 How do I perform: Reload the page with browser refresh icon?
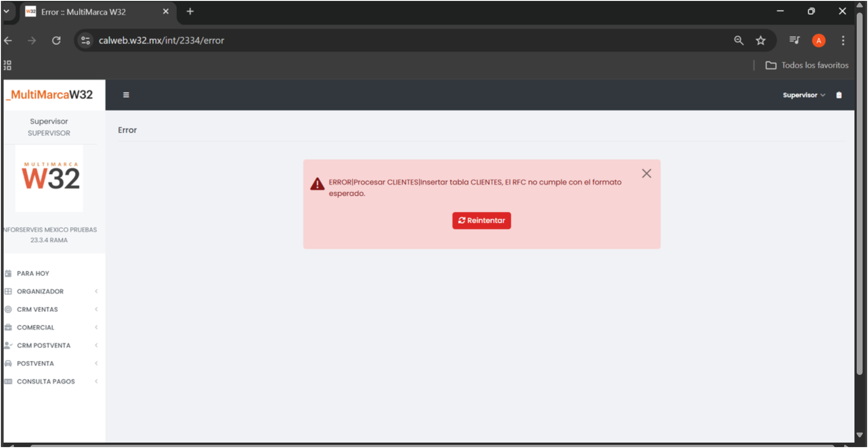pos(56,41)
